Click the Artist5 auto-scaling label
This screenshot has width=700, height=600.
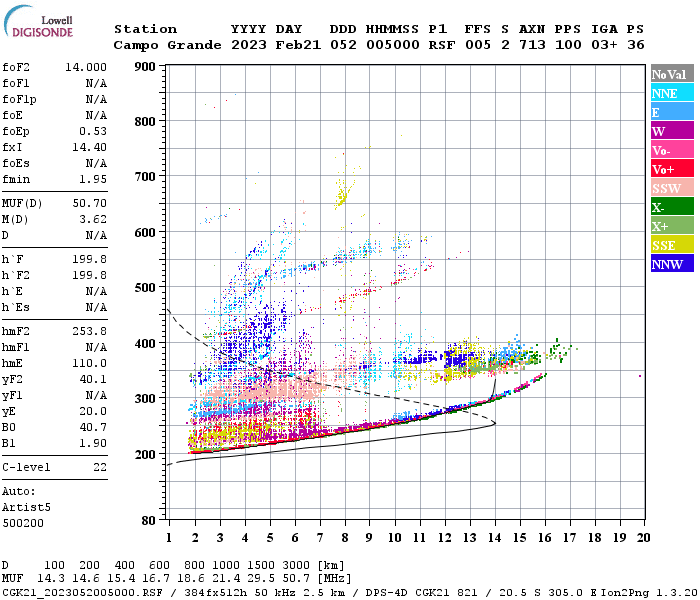26,508
